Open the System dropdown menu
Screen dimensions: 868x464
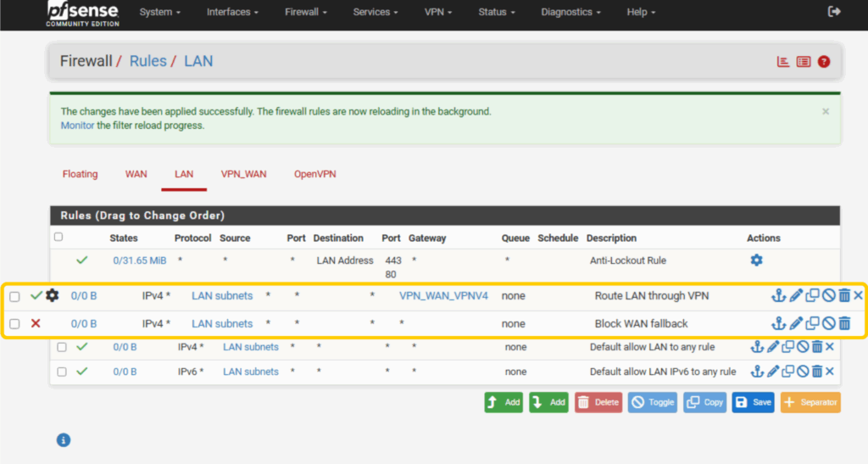159,12
